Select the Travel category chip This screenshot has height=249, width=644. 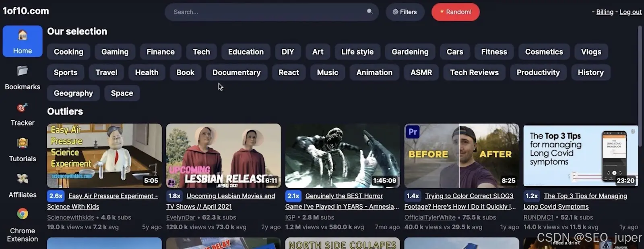click(106, 72)
